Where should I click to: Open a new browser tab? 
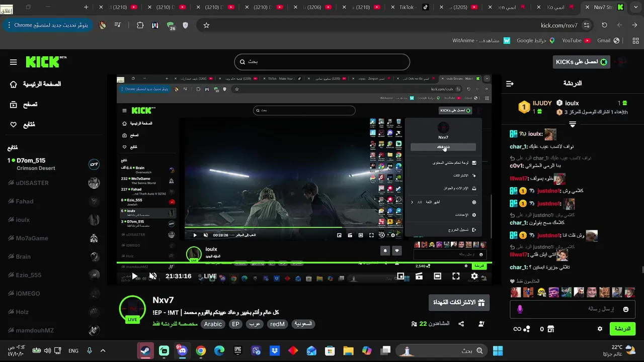(86, 7)
